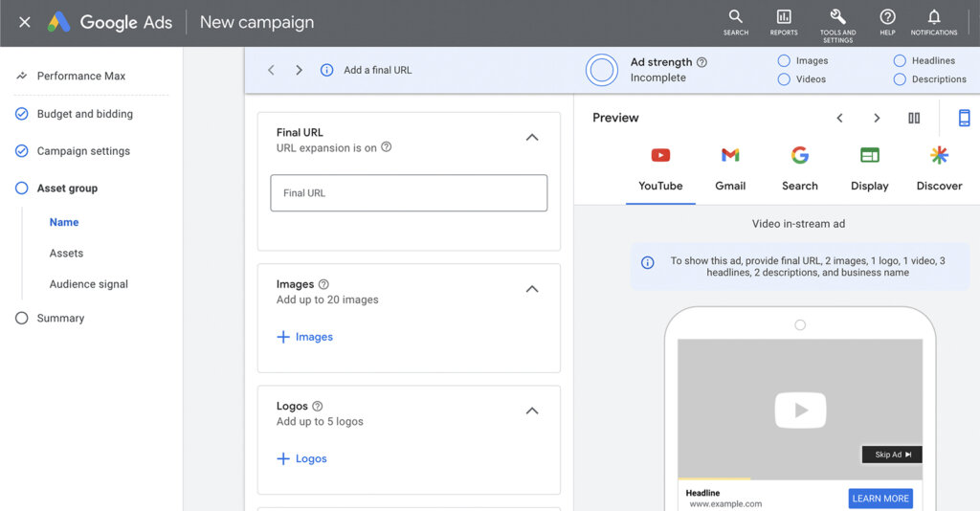Click the Video in-stream ad label
The height and width of the screenshot is (511, 980).
coord(798,224)
